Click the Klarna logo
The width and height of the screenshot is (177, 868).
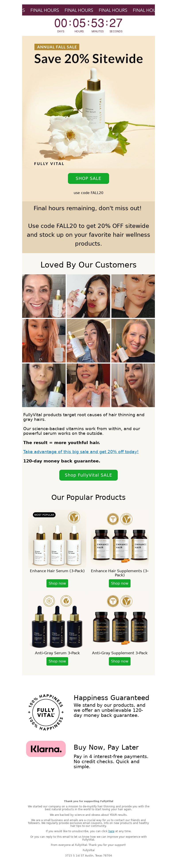click(46, 749)
